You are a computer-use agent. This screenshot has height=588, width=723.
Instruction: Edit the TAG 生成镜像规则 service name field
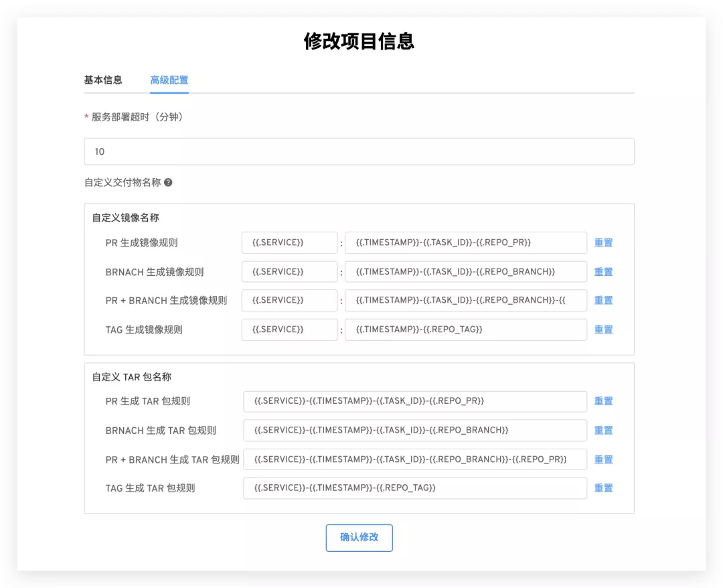point(289,329)
